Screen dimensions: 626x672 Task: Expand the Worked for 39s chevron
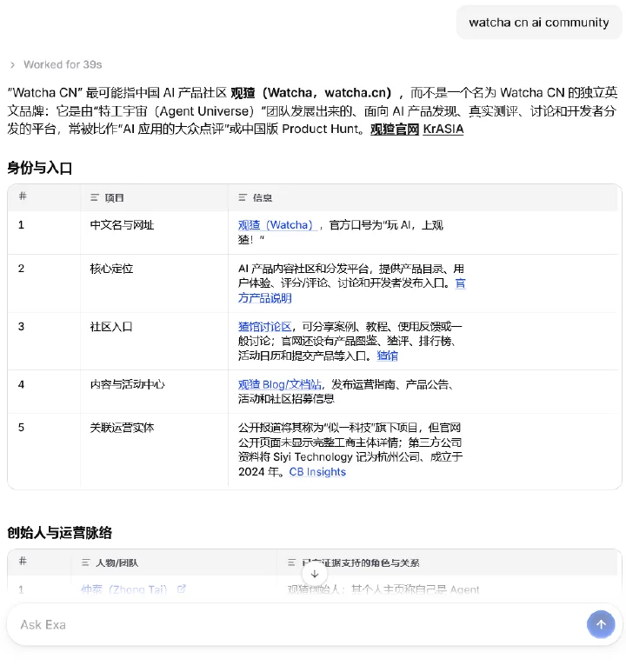(x=12, y=64)
